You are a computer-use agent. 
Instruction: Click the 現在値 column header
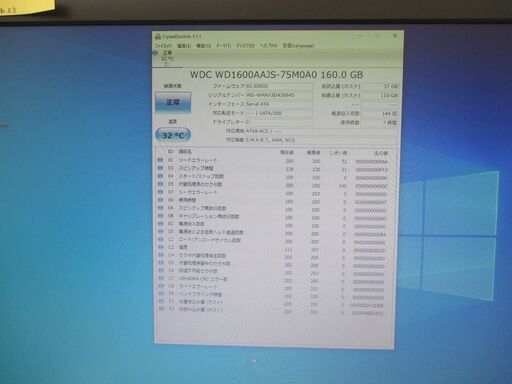287,152
